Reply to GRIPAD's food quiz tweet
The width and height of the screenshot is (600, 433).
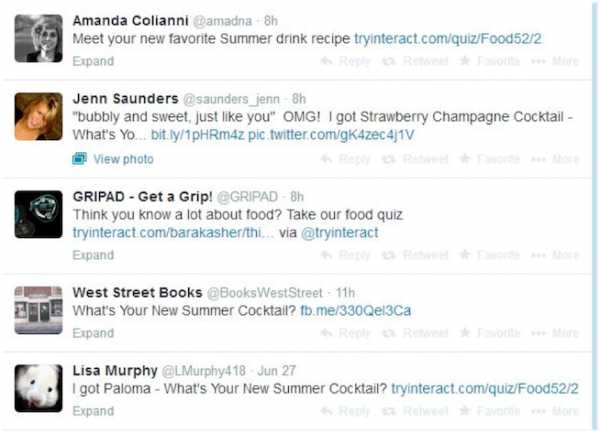click(x=345, y=255)
